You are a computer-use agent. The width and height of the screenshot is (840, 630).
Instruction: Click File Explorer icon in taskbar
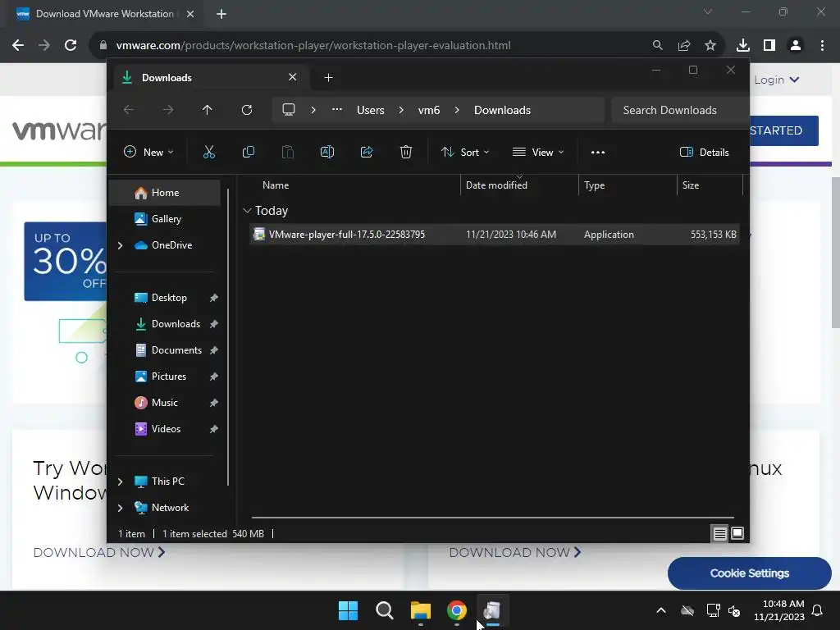421,610
